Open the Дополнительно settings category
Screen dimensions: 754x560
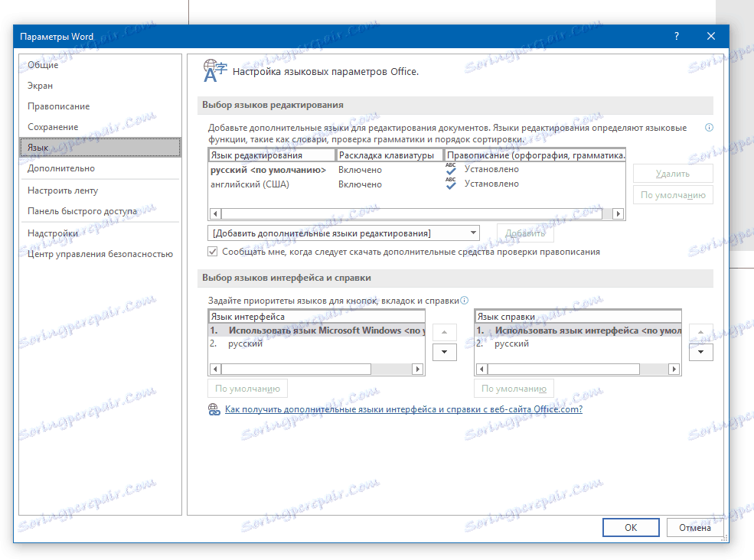pyautogui.click(x=100, y=168)
